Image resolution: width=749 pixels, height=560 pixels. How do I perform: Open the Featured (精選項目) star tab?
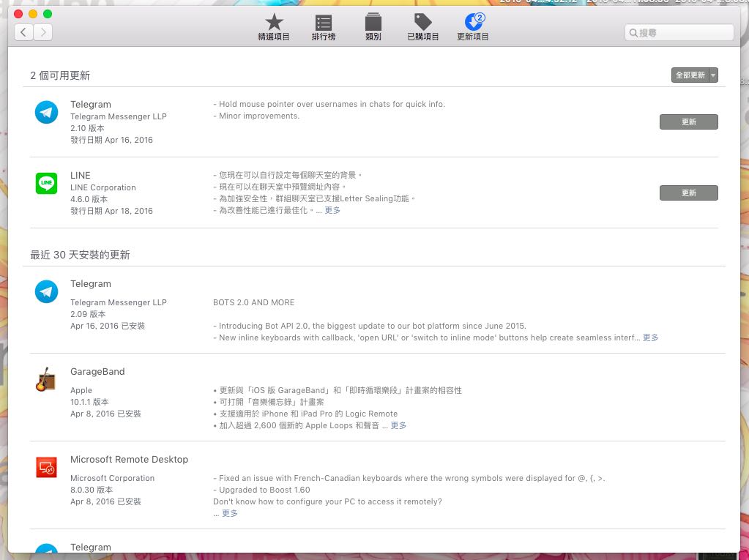coord(274,27)
